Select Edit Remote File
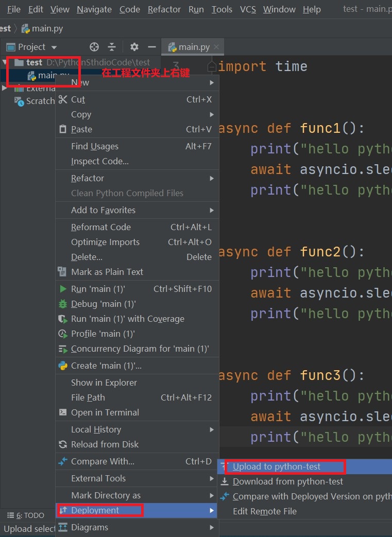This screenshot has width=392, height=537. [304, 511]
